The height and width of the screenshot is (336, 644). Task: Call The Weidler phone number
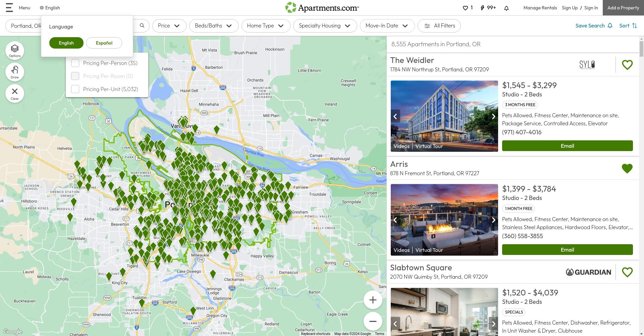click(x=522, y=132)
